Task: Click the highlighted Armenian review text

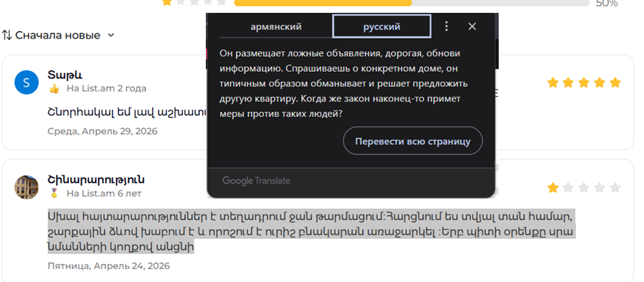Action: pos(310,231)
